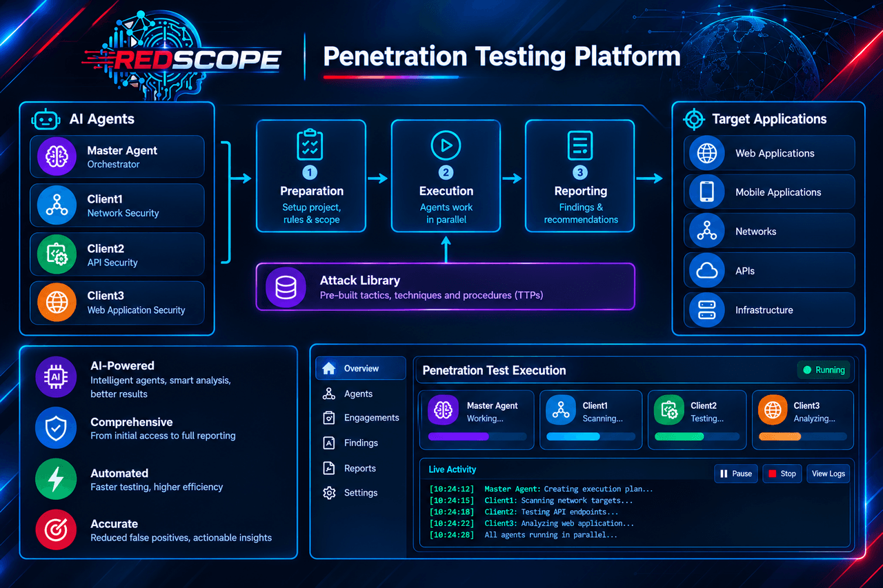Click the "Penetration Test Execution" title

pyautogui.click(x=494, y=371)
